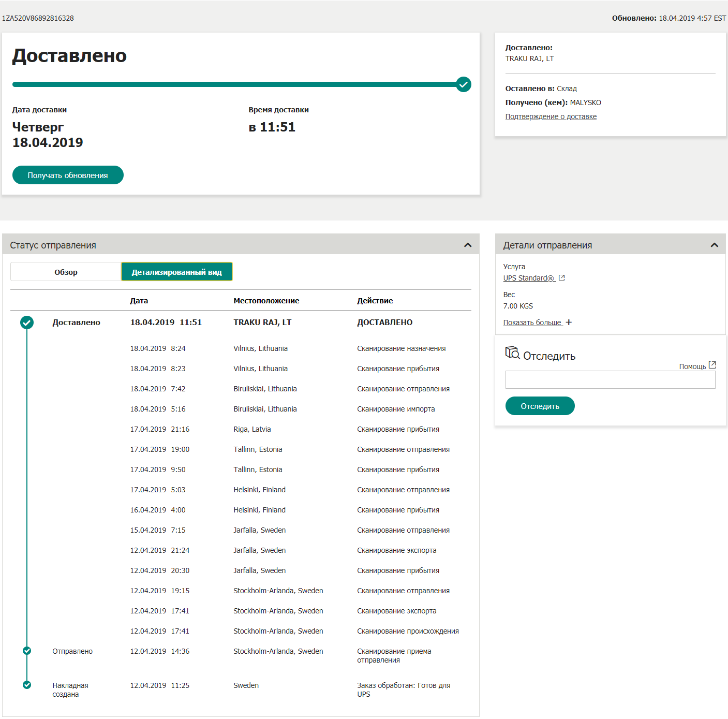
Task: Open the Помощь link
Action: pyautogui.click(x=692, y=366)
